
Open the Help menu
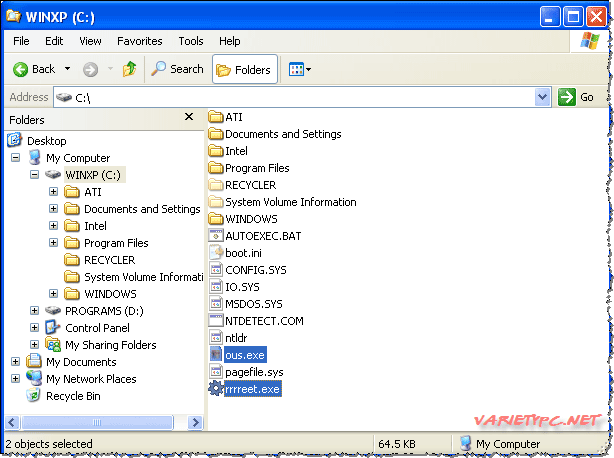tap(229, 41)
